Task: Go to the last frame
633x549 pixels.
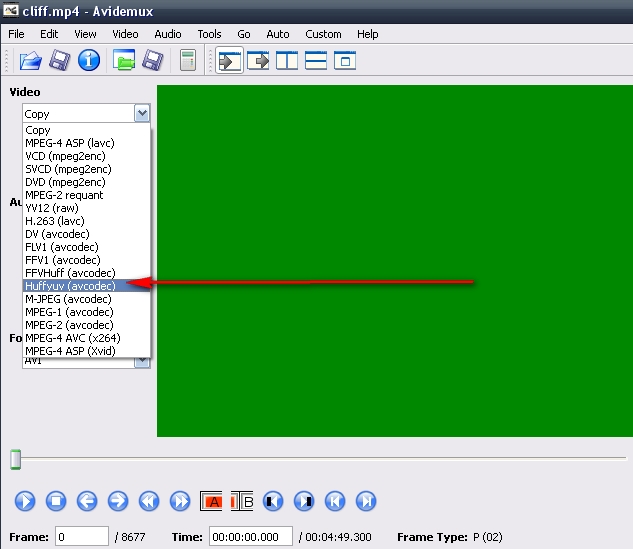Action: pyautogui.click(x=366, y=501)
